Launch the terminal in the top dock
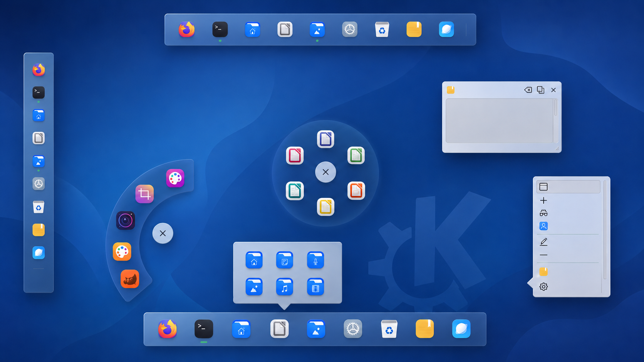This screenshot has height=362, width=644. tap(220, 29)
